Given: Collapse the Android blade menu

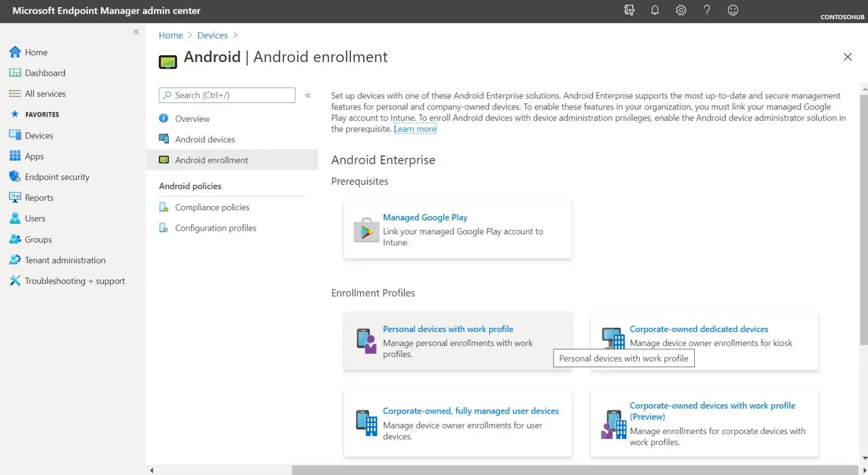Looking at the screenshot, I should click(x=308, y=95).
